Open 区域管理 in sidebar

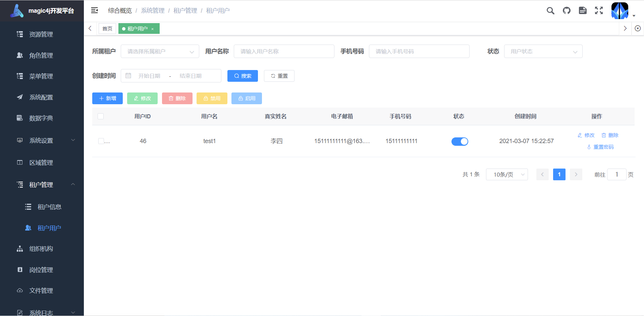[42, 163]
